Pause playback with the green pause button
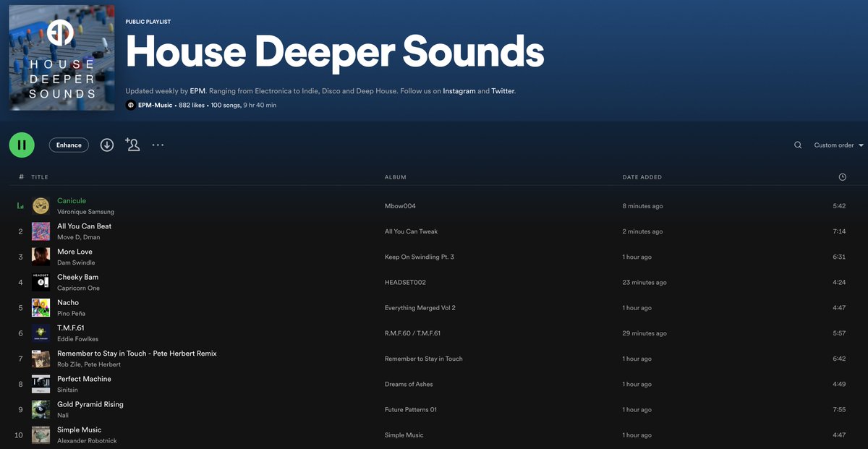868x449 pixels. point(22,145)
